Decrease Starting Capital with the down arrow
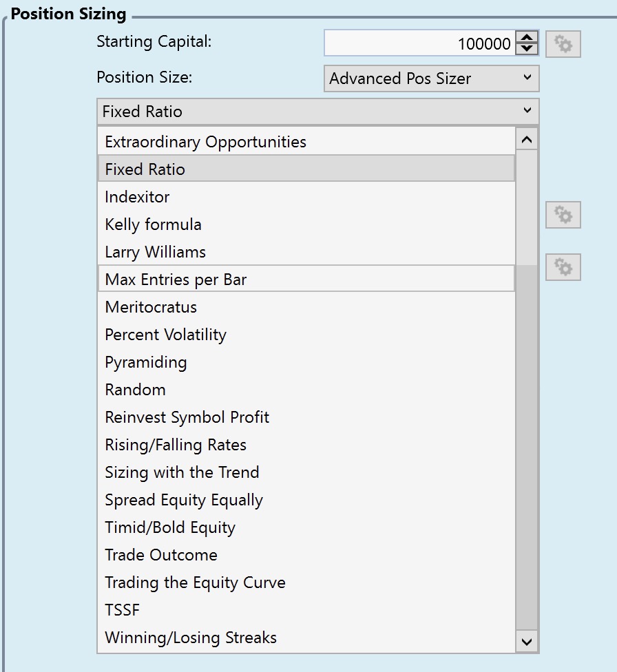The height and width of the screenshot is (672, 617). pos(527,50)
